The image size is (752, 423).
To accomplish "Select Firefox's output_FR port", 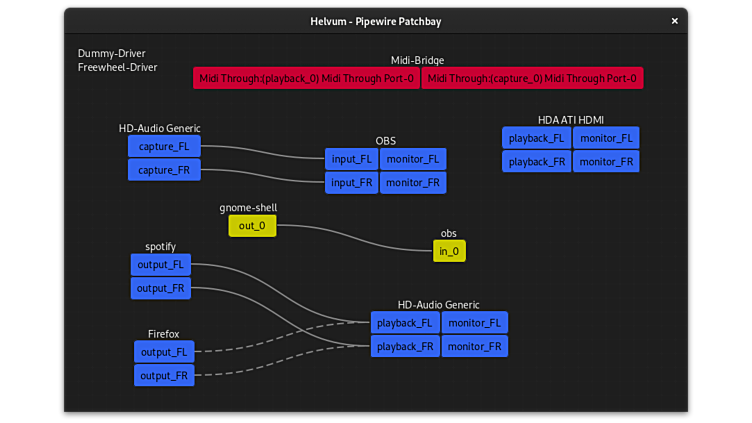I will click(x=164, y=376).
